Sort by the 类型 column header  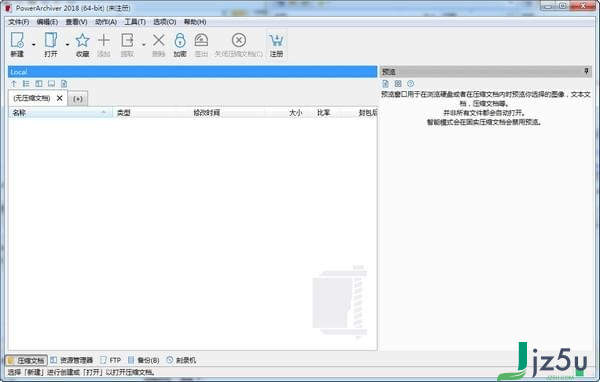tap(152, 113)
